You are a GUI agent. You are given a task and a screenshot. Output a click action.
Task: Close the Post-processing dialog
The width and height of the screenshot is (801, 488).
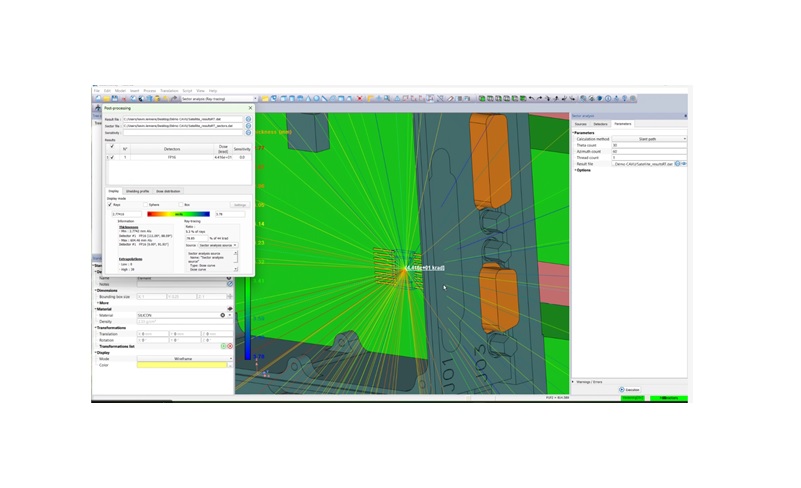[x=250, y=108]
